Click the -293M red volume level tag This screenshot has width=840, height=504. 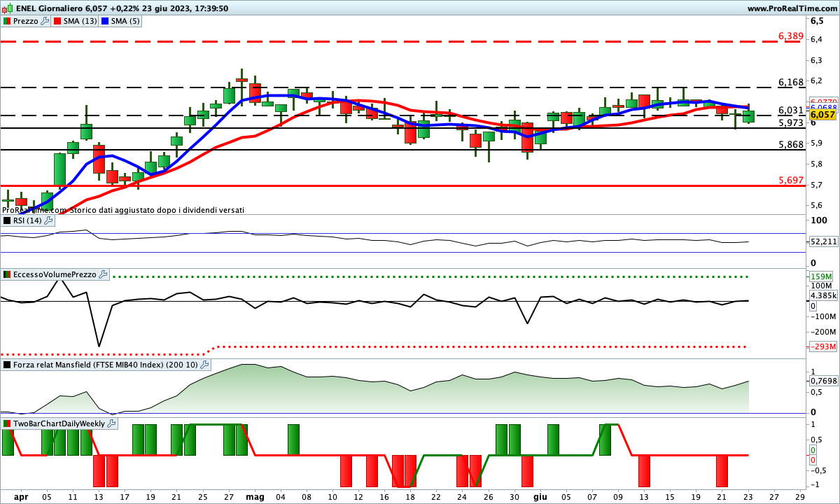822,346
